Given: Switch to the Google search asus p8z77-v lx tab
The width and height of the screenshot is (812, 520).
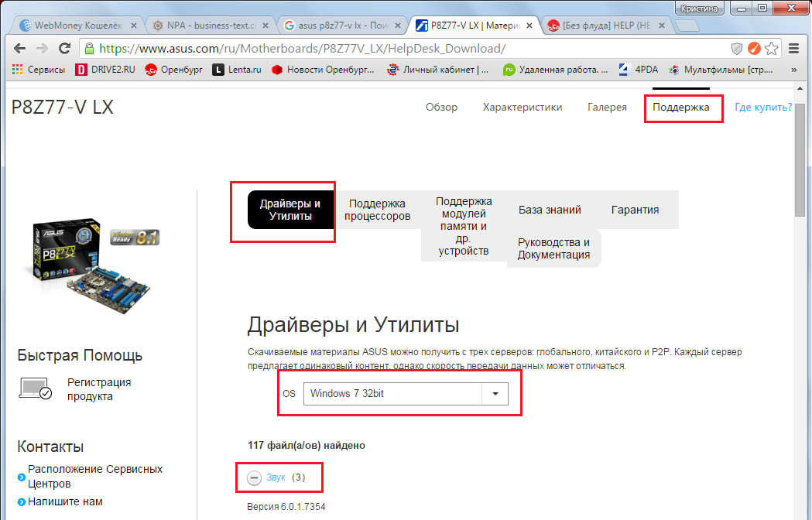Looking at the screenshot, I should 342,26.
